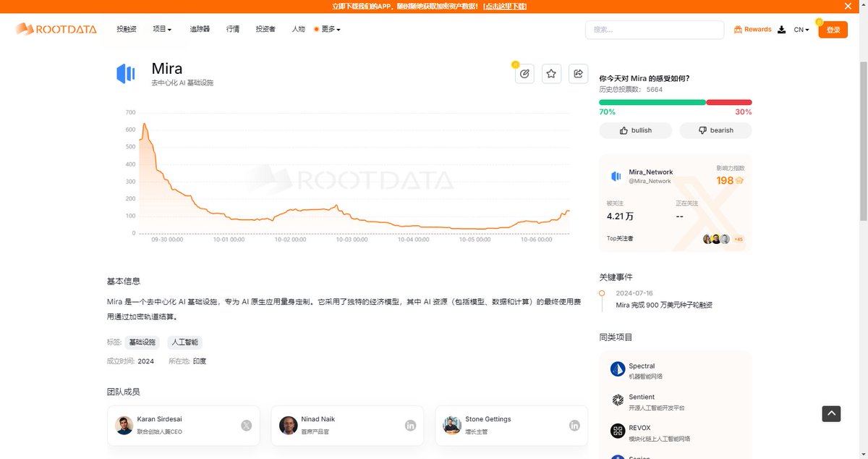Expand the 项目 dropdown menu
Screen dimensions: 868x459
(x=162, y=30)
